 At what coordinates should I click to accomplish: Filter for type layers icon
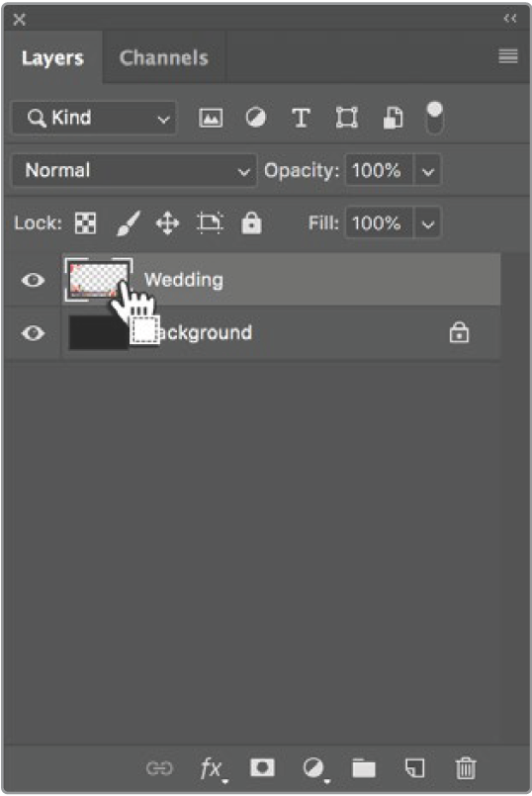tap(301, 118)
